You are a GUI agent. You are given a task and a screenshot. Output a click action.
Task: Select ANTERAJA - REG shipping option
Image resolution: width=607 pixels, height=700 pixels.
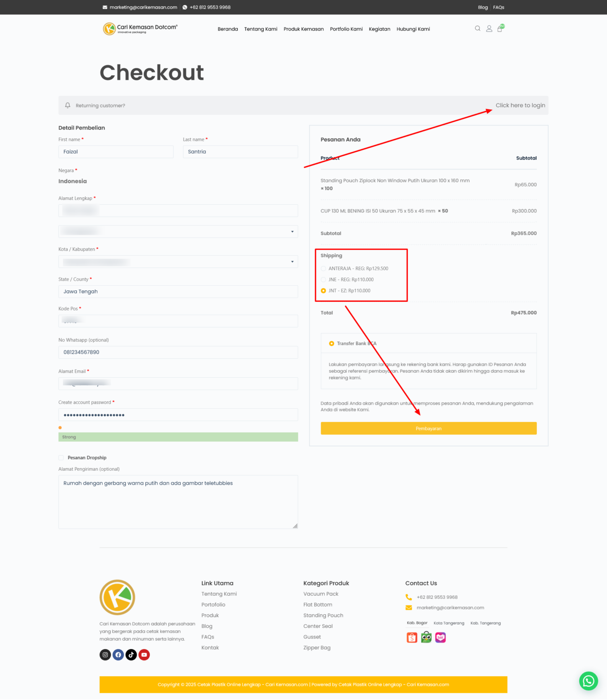coord(323,268)
